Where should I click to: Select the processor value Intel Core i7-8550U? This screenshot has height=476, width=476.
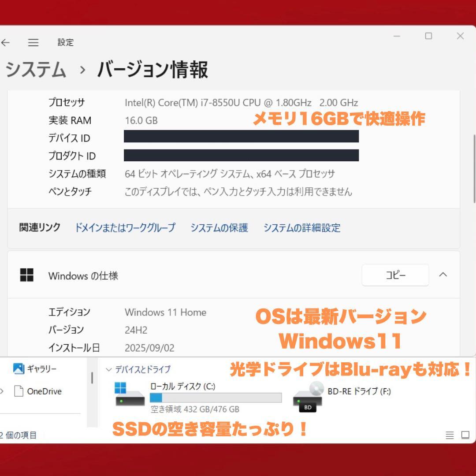point(242,103)
